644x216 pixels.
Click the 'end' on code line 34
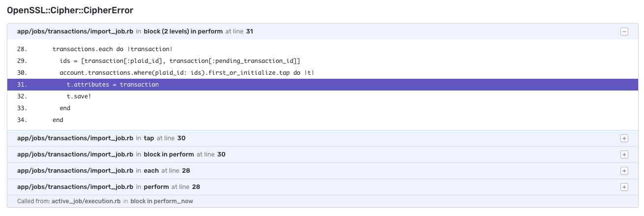[58, 120]
